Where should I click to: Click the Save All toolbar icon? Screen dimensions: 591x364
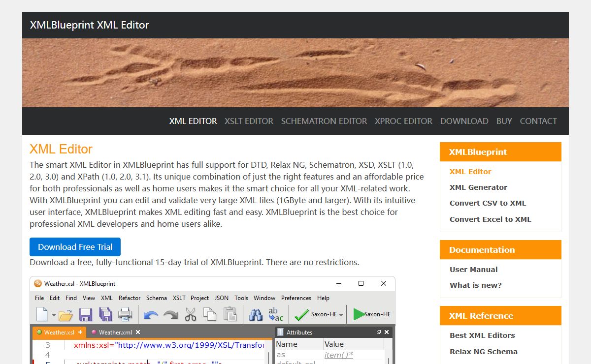(x=105, y=314)
